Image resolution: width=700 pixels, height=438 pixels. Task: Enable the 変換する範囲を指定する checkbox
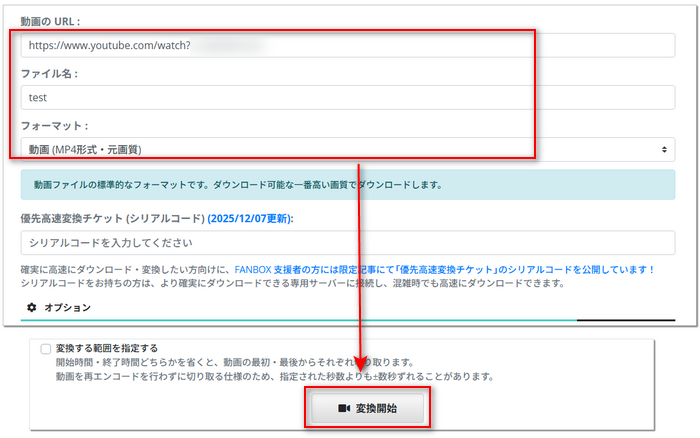coord(46,349)
